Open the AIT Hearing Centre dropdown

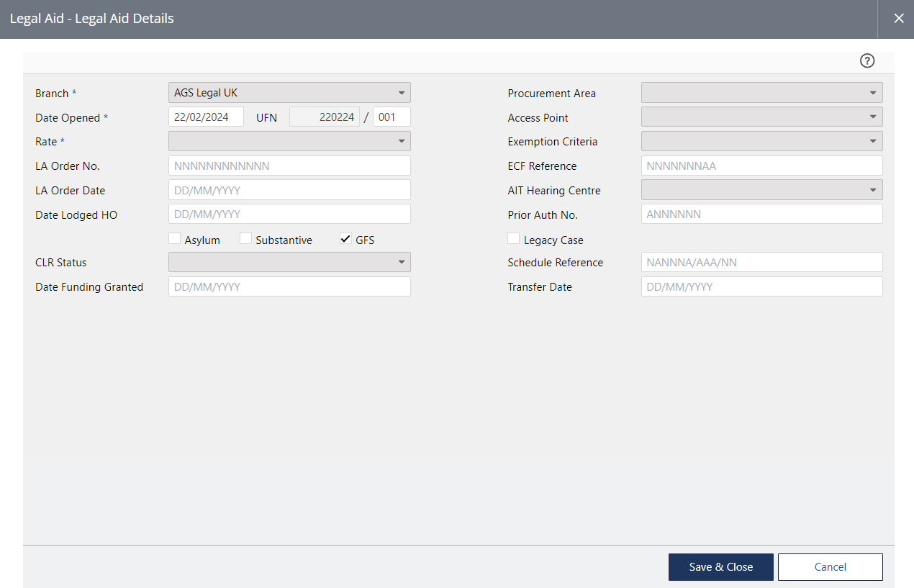(x=761, y=190)
